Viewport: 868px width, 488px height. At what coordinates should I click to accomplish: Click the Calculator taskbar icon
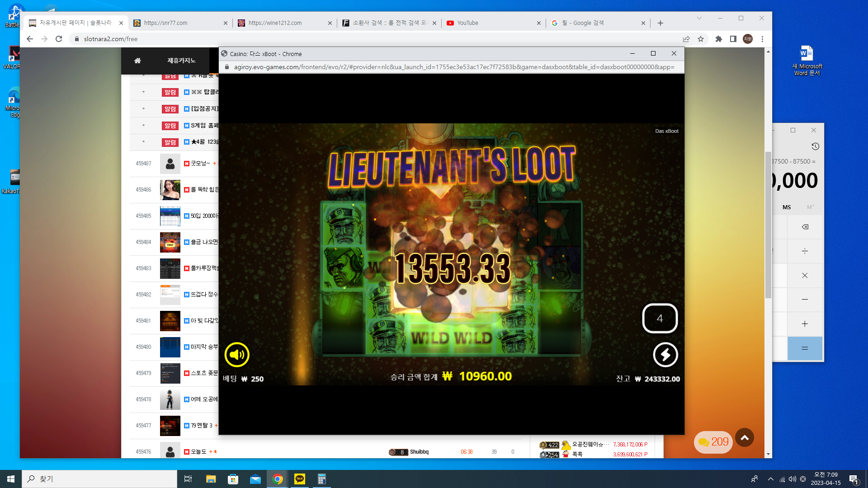(x=322, y=479)
